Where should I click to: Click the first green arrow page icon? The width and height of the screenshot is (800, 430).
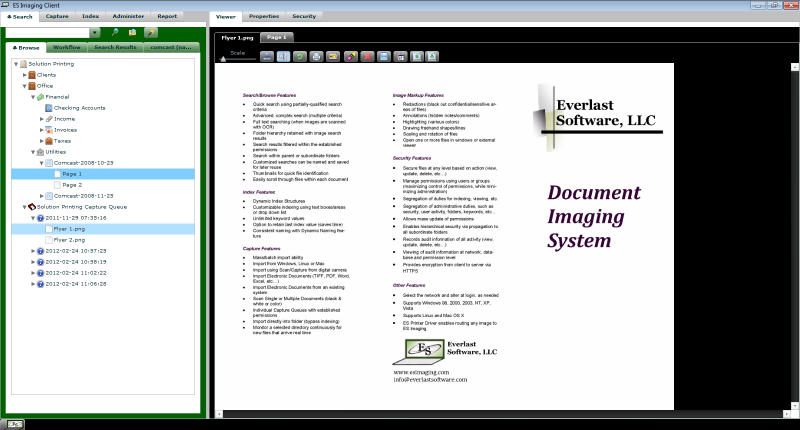[417, 57]
